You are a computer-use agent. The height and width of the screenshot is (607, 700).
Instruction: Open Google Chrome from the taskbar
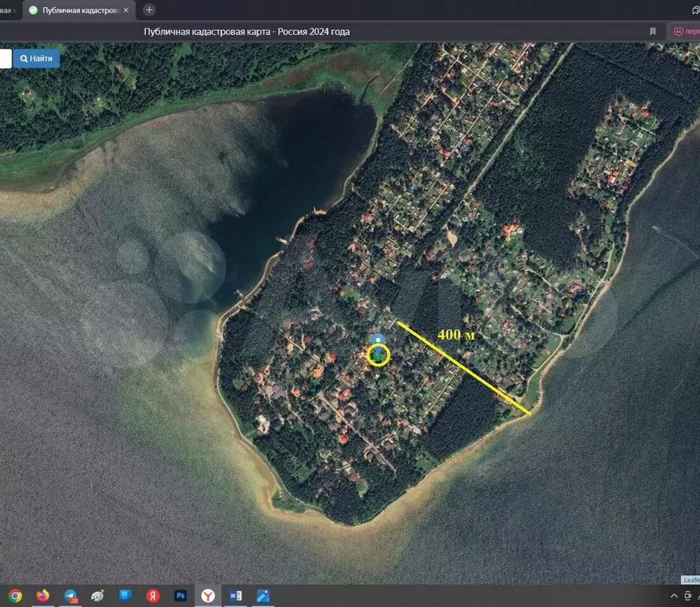(x=15, y=595)
